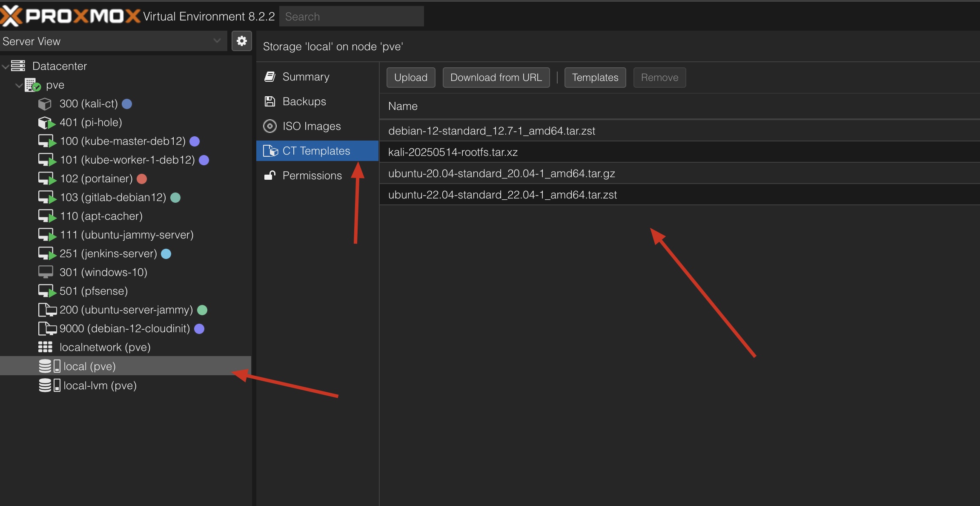The height and width of the screenshot is (506, 980).
Task: Click the Backups floppy disk icon
Action: pos(270,101)
